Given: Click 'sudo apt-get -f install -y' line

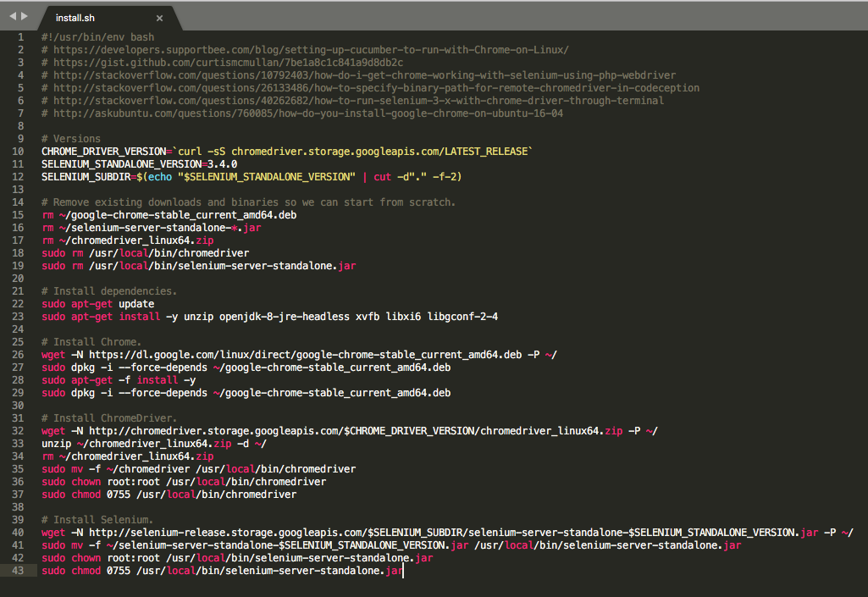Looking at the screenshot, I should (x=119, y=380).
